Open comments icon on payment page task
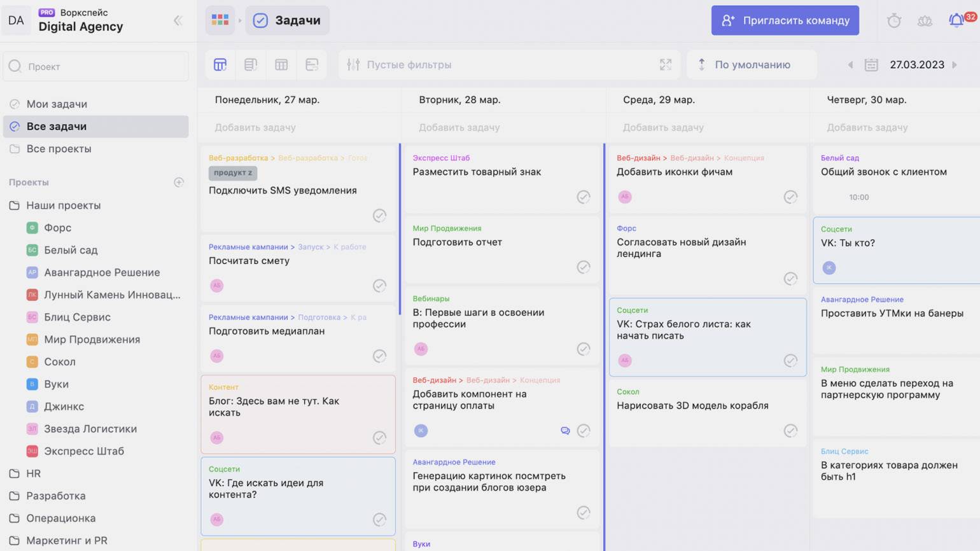This screenshot has height=551, width=980. click(564, 431)
